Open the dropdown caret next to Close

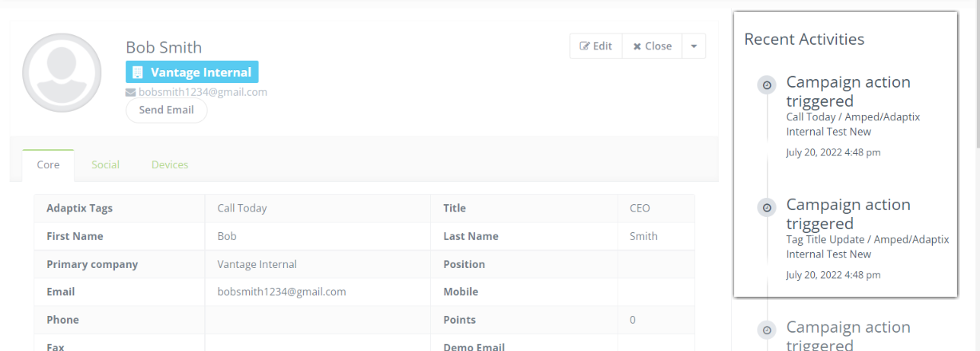(x=694, y=46)
